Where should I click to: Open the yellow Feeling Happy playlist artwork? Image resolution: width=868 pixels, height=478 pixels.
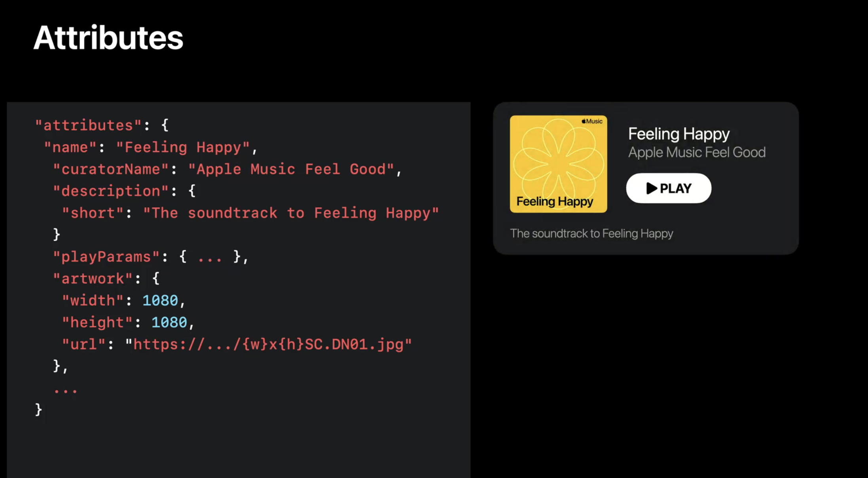(558, 164)
